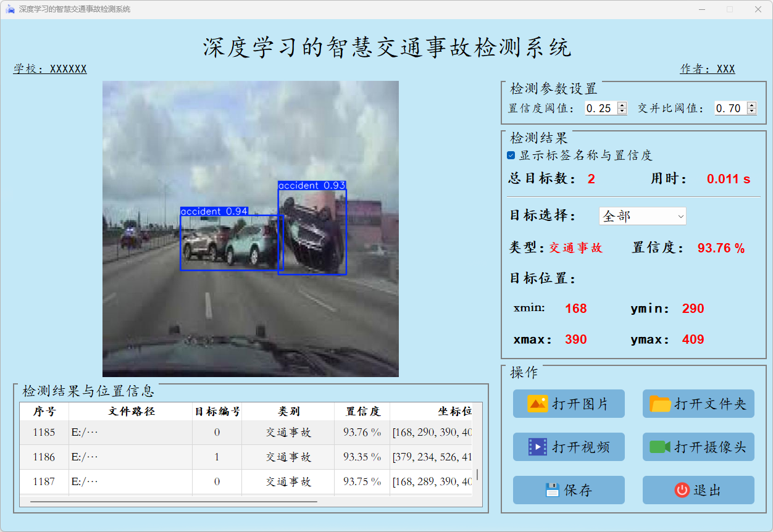Click the IoU threshold value field 0.70
This screenshot has width=773, height=532.
[730, 108]
